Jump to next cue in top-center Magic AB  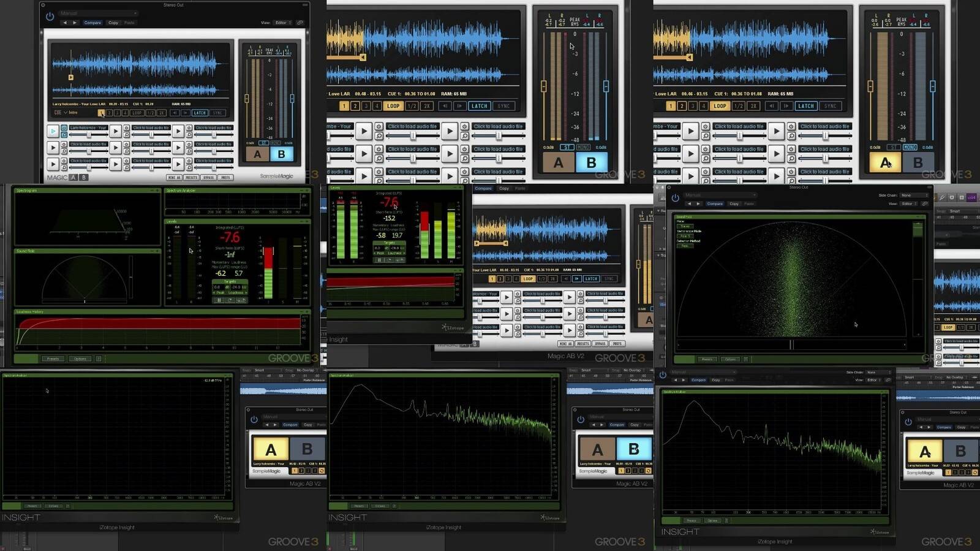459,106
